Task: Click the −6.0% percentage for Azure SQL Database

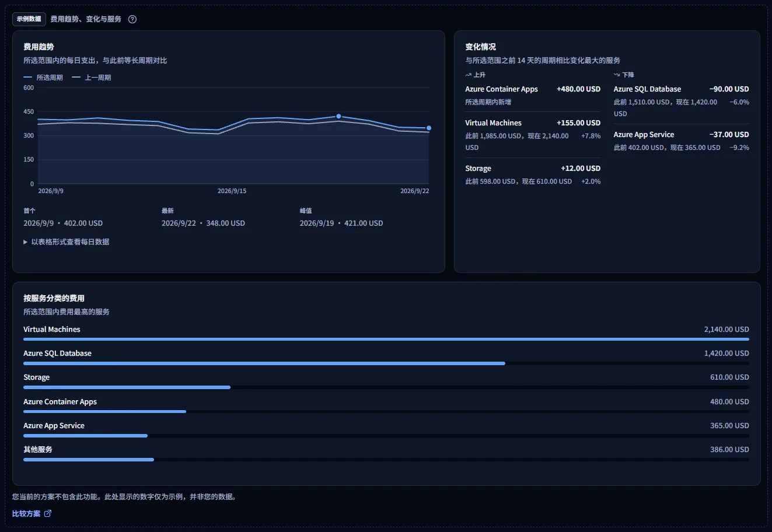Action: 739,102
